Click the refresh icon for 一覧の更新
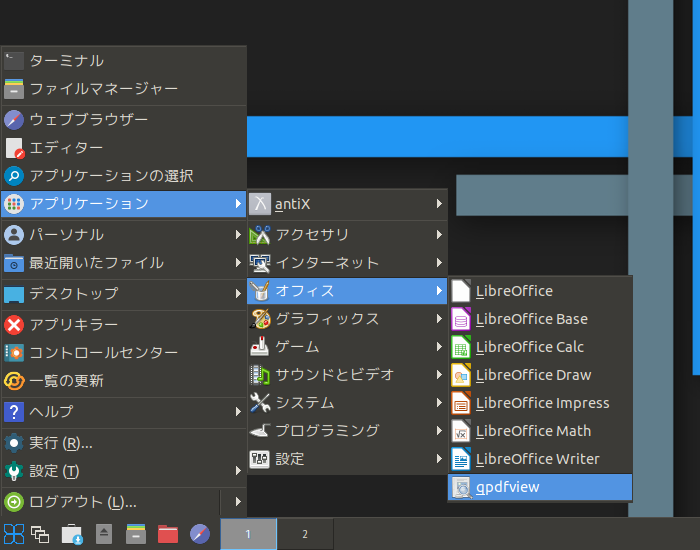700x550 pixels. [x=14, y=381]
